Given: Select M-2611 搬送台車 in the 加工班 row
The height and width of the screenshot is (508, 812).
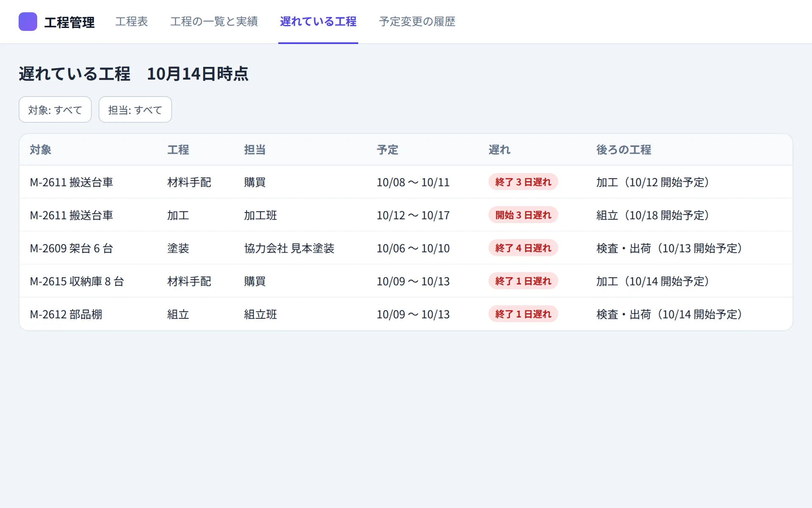Looking at the screenshot, I should tap(71, 215).
